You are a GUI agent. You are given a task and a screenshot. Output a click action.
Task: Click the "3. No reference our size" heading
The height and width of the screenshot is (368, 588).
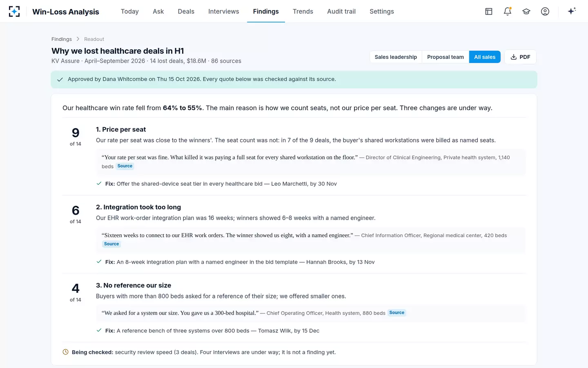coord(134,285)
